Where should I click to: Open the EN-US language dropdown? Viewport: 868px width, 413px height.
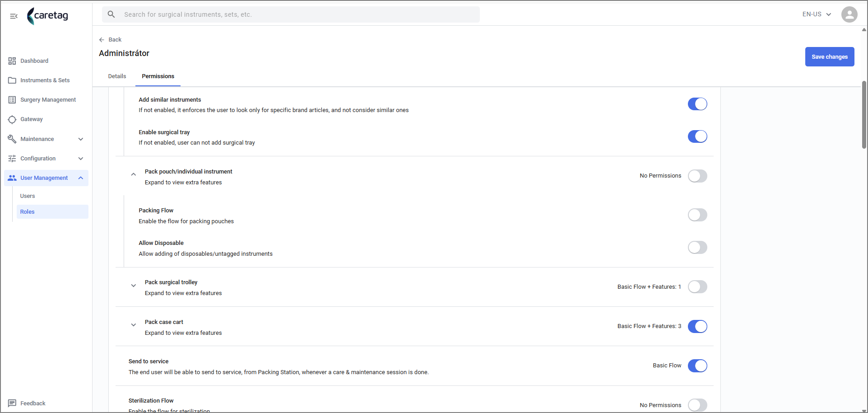click(817, 14)
